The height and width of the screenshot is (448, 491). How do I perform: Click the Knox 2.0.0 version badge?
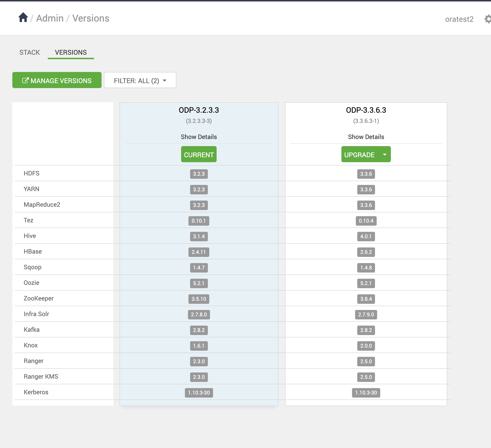pyautogui.click(x=366, y=346)
